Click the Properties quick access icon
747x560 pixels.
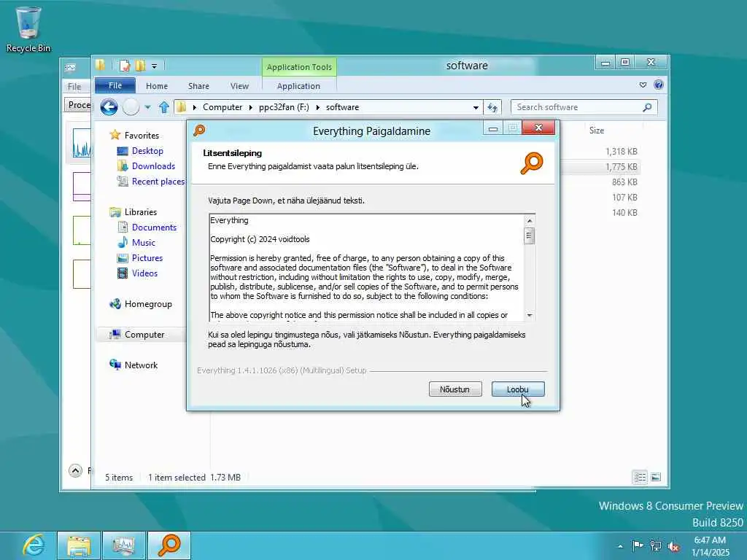coord(124,66)
